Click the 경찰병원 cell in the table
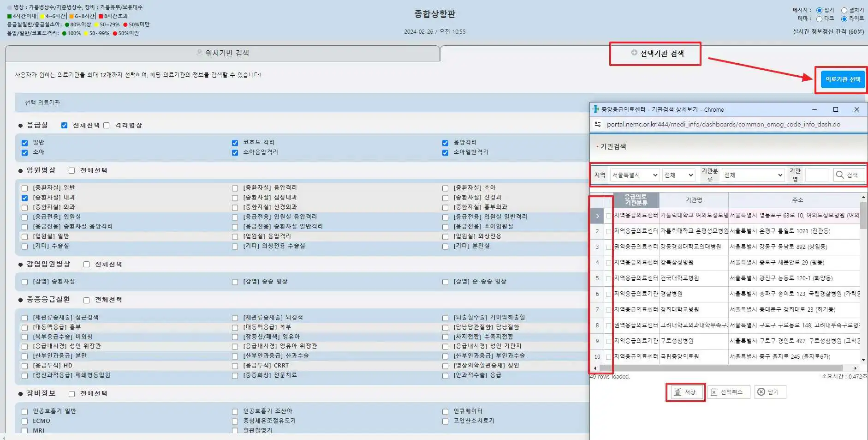868x440 pixels. coord(694,294)
